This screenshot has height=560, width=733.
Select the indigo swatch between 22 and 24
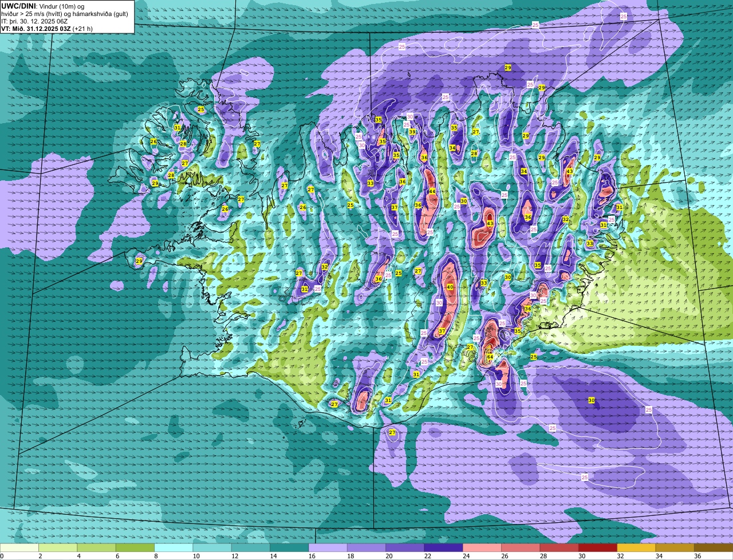coord(443,548)
